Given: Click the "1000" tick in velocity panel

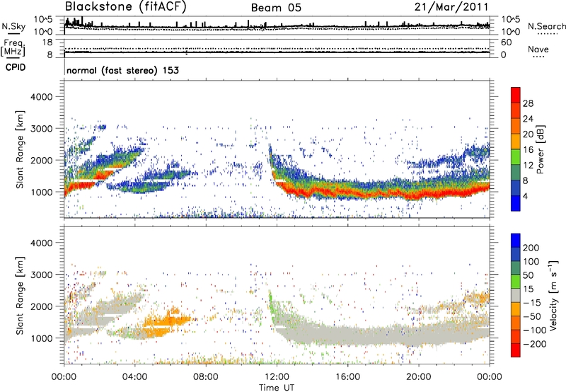Looking at the screenshot, I should coord(41,338).
